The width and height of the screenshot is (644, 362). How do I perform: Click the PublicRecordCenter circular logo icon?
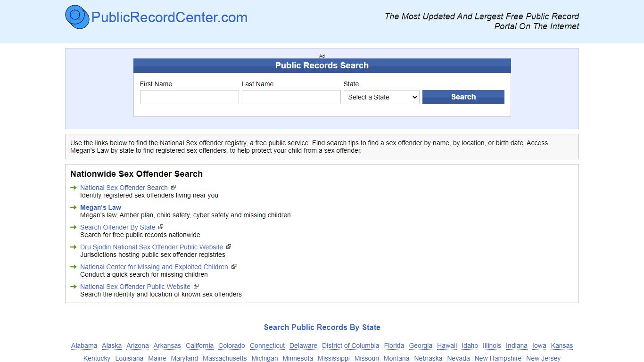[x=77, y=17]
